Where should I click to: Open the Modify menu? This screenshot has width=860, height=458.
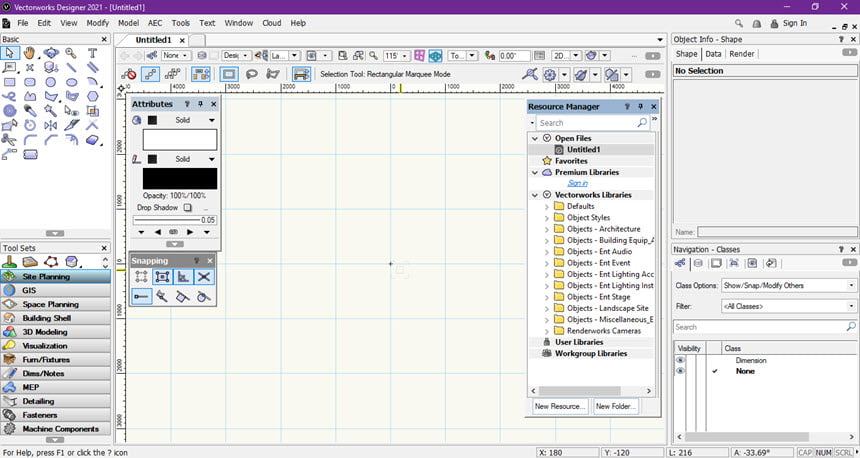coord(98,23)
